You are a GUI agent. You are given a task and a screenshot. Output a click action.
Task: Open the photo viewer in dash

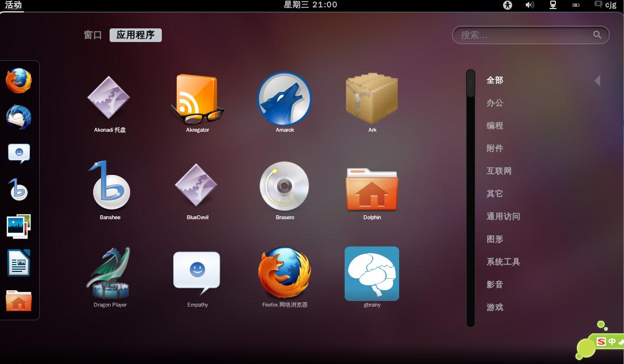coord(19,227)
